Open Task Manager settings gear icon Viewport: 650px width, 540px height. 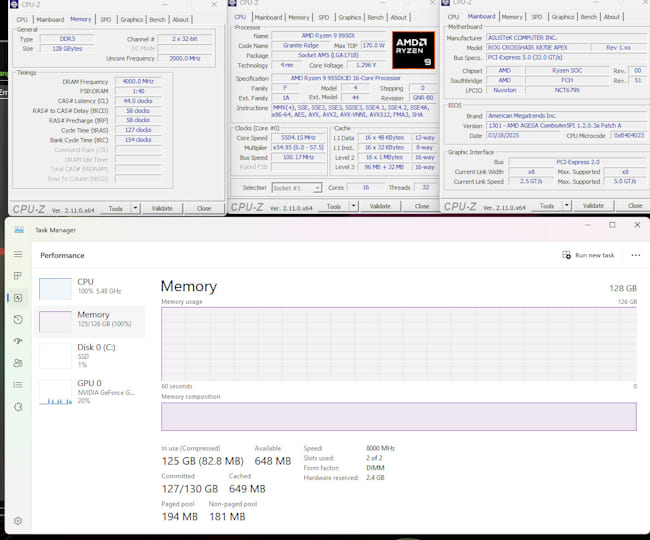click(18, 521)
